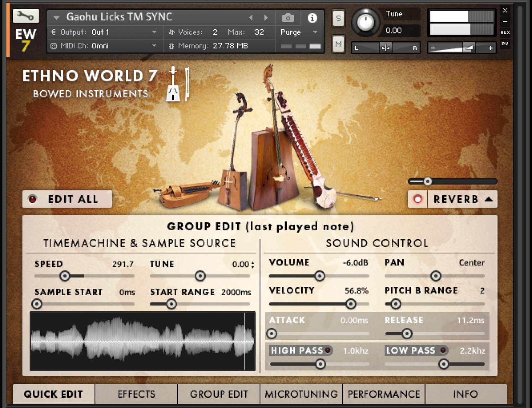
Task: Click the sample waveform display
Action: coord(142,341)
